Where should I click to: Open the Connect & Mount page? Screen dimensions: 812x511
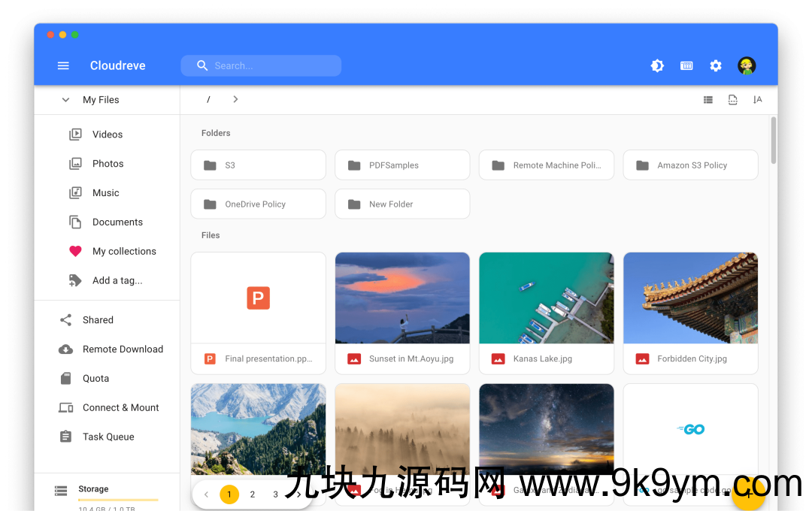(x=120, y=408)
